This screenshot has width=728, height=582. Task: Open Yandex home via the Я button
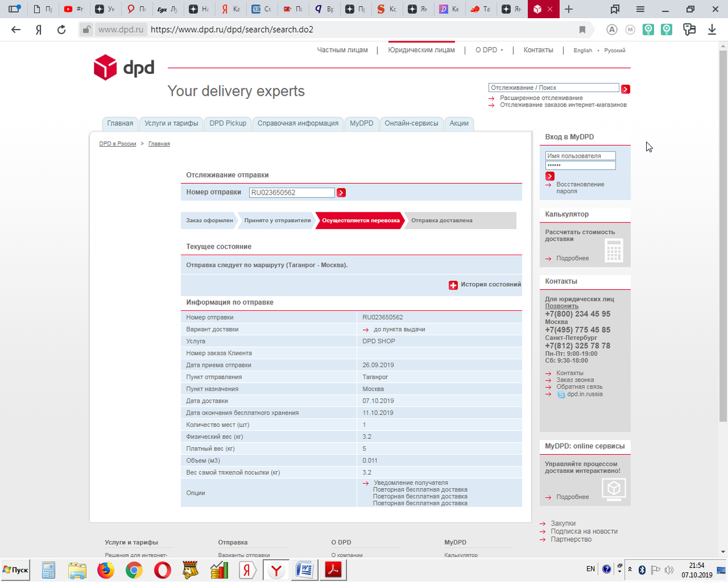(x=39, y=30)
